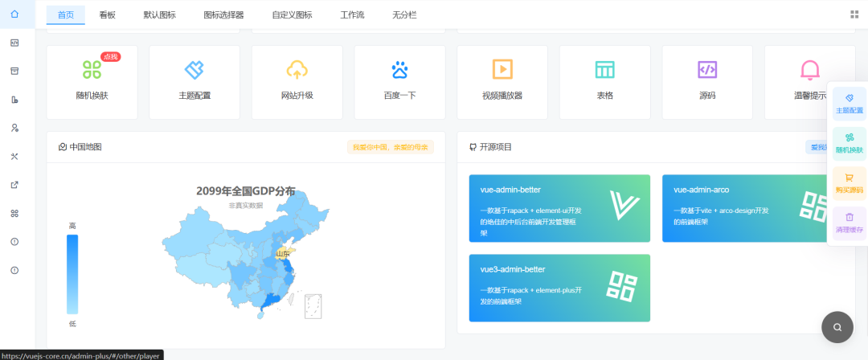The image size is (868, 360).
Task: Open the vue-admin-better project card
Action: (559, 208)
